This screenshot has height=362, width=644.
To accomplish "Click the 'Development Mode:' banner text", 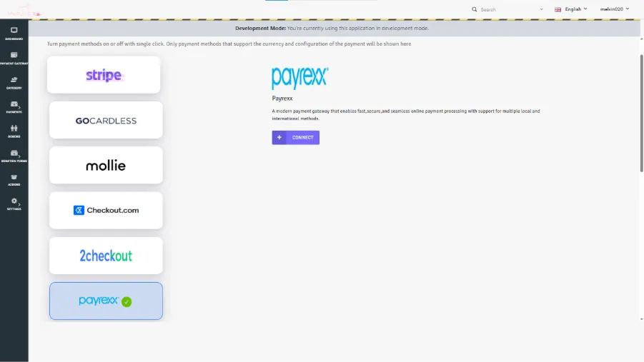I will point(260,29).
